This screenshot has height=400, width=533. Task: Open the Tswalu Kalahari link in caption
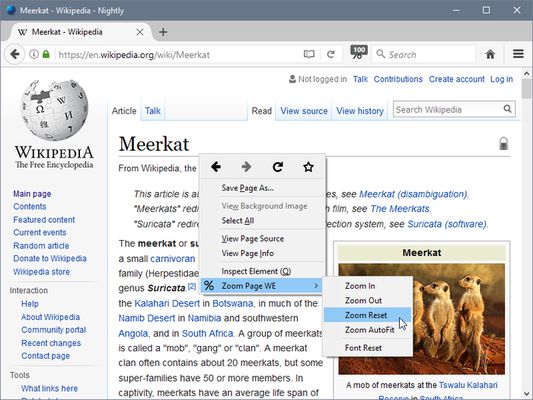[x=468, y=385]
